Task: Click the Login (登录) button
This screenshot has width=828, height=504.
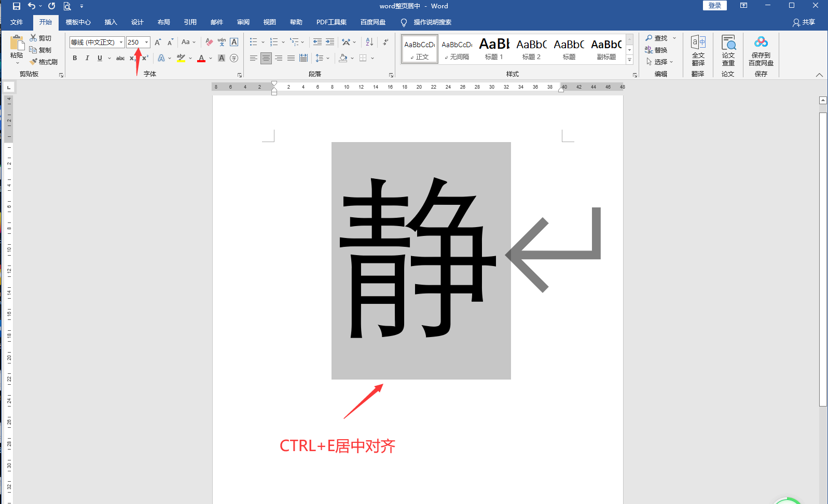Action: pyautogui.click(x=715, y=6)
